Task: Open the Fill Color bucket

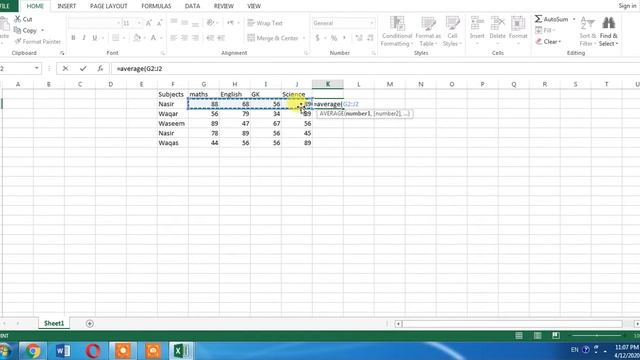Action: (x=137, y=38)
